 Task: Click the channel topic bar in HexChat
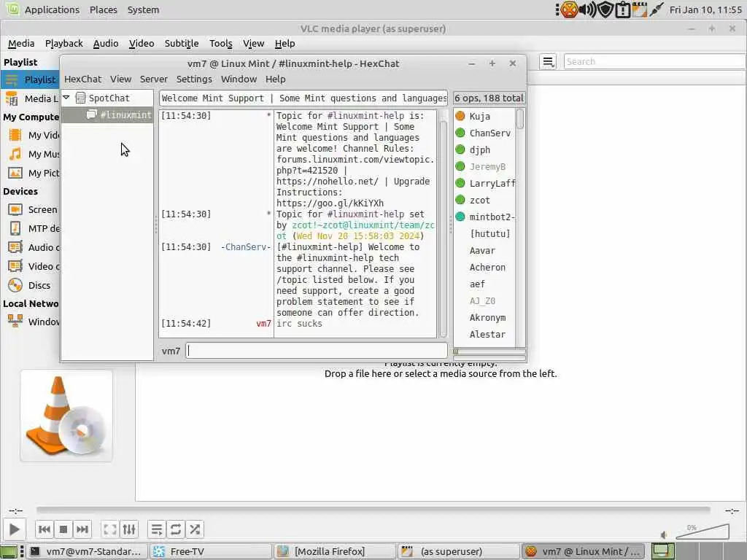[303, 98]
